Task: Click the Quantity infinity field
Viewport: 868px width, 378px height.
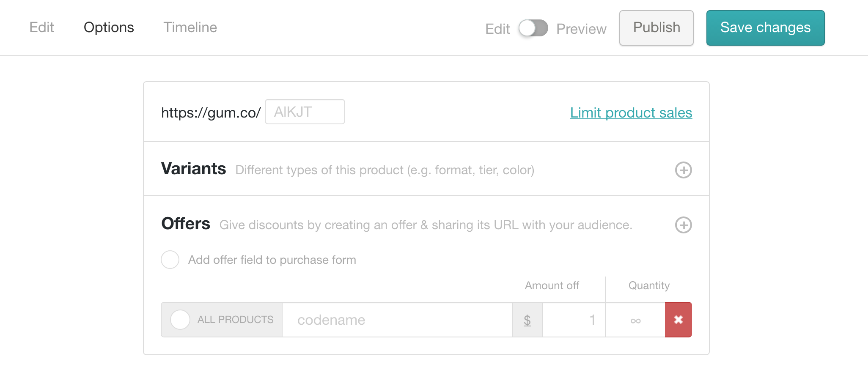Action: 635,320
